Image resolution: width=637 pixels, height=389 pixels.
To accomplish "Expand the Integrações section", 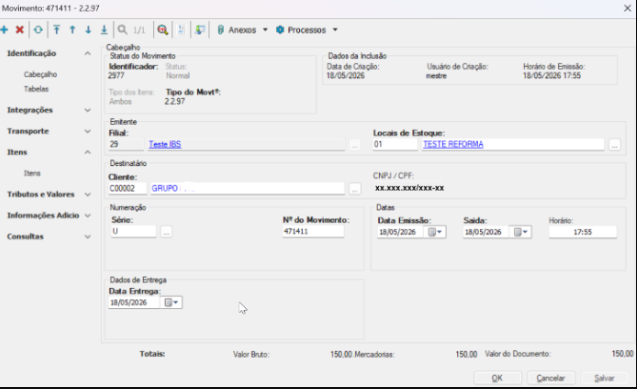I will point(87,110).
